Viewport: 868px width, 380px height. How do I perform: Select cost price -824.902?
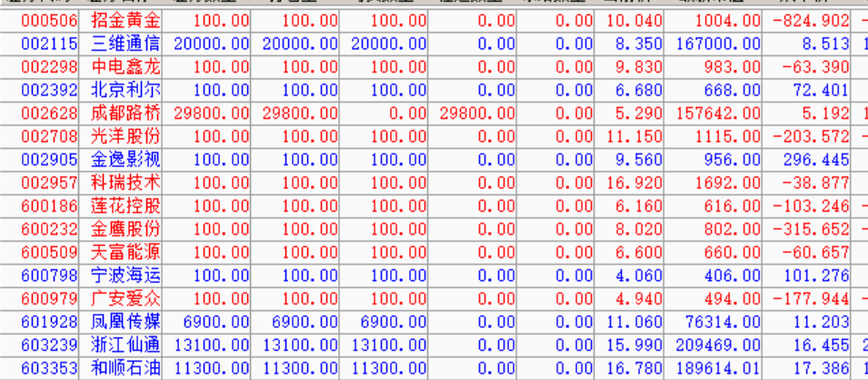[809, 21]
